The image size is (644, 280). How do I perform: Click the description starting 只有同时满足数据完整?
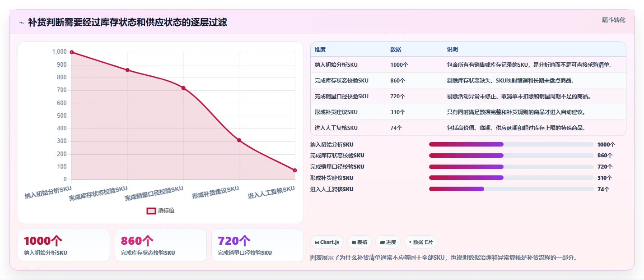[516, 112]
